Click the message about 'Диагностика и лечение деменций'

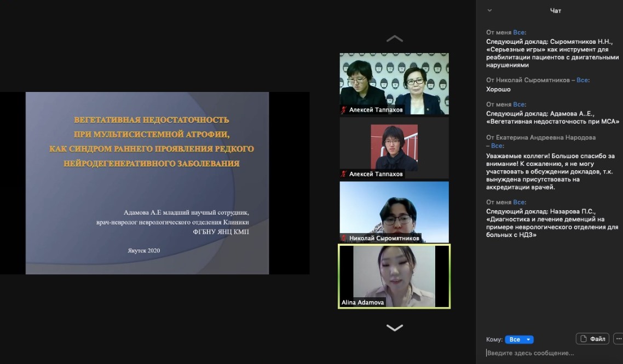click(552, 223)
